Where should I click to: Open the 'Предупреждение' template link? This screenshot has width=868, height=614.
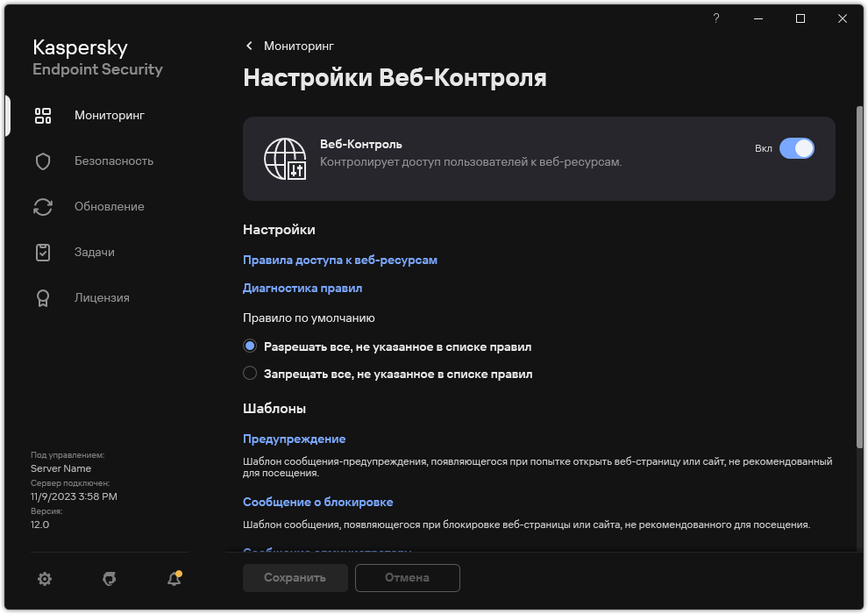click(294, 439)
